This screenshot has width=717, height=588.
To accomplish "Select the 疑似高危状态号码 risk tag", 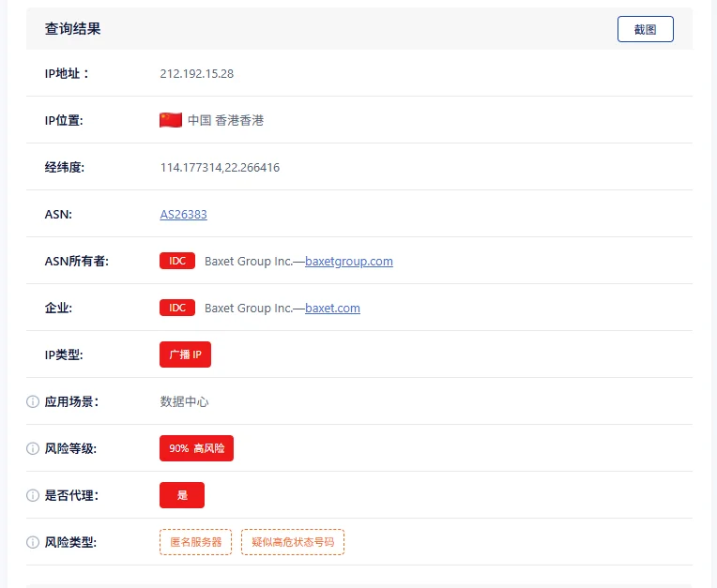I will tap(293, 542).
